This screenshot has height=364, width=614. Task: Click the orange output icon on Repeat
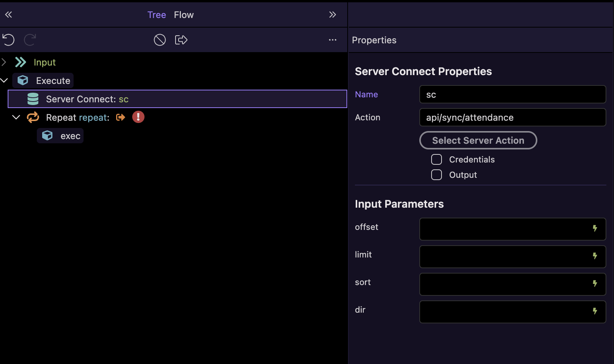(121, 117)
